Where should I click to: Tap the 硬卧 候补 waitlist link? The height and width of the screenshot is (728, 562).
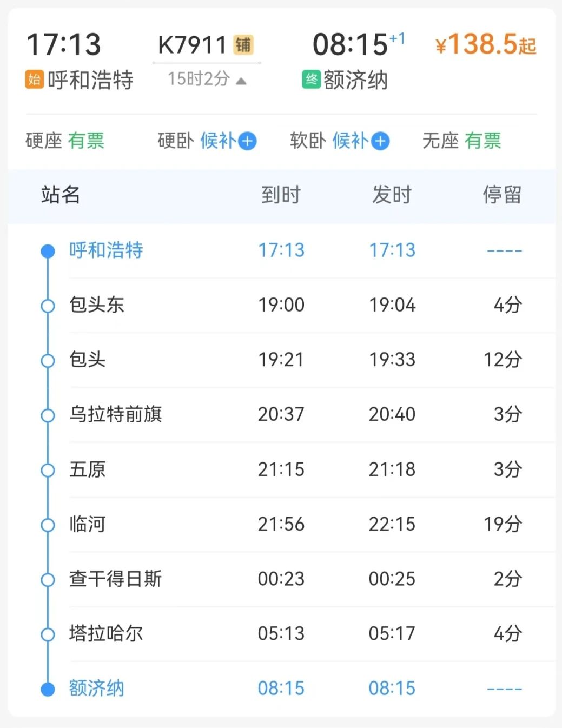pyautogui.click(x=217, y=141)
